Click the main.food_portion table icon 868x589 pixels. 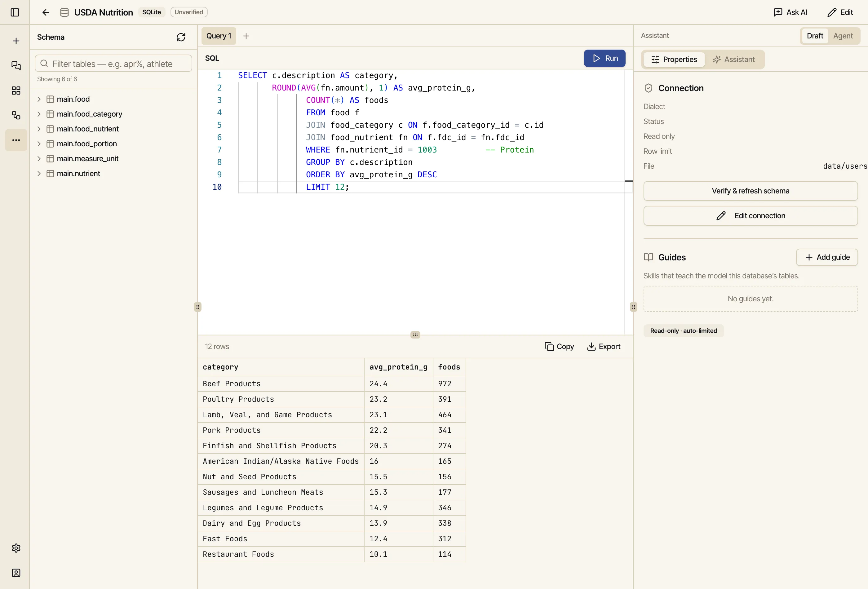(x=50, y=144)
